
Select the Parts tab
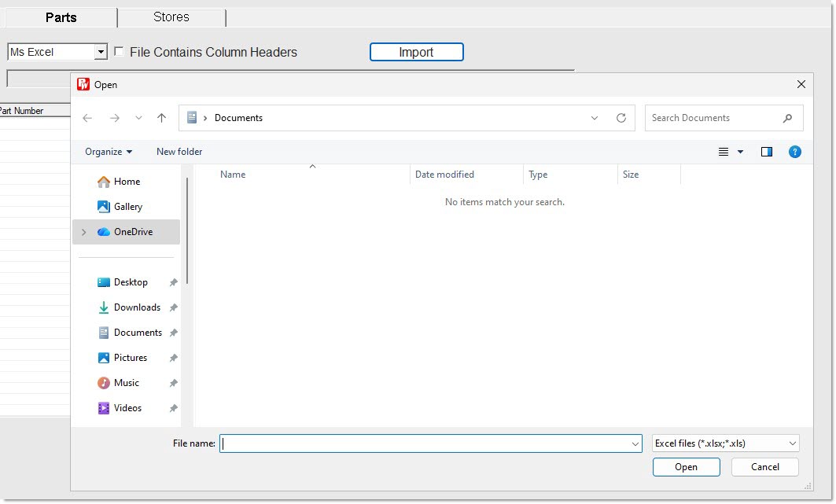pyautogui.click(x=61, y=17)
